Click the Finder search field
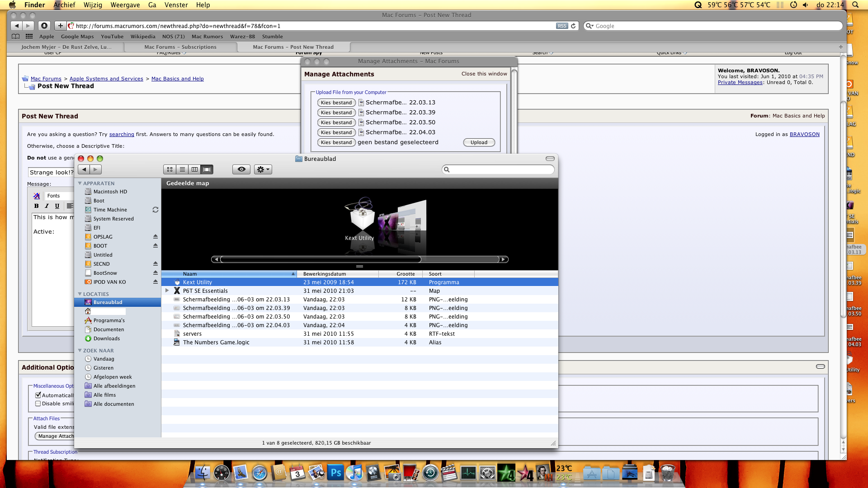 coord(498,169)
